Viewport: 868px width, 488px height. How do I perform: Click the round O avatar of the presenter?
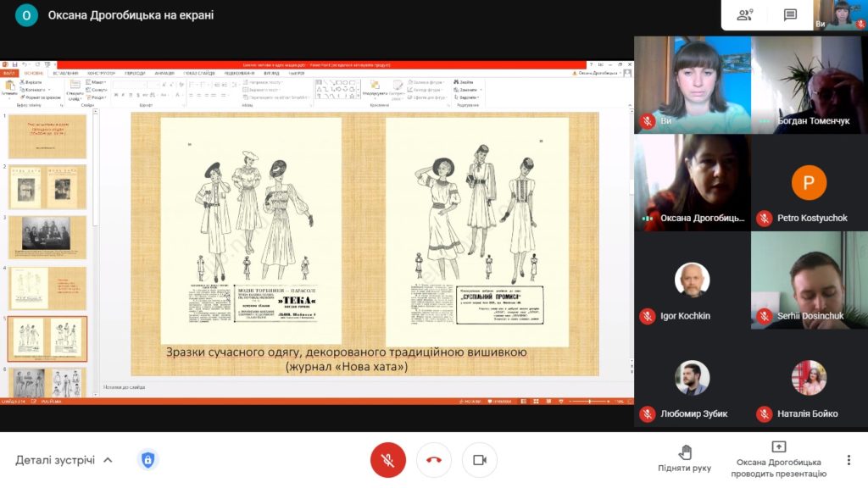coord(26,15)
